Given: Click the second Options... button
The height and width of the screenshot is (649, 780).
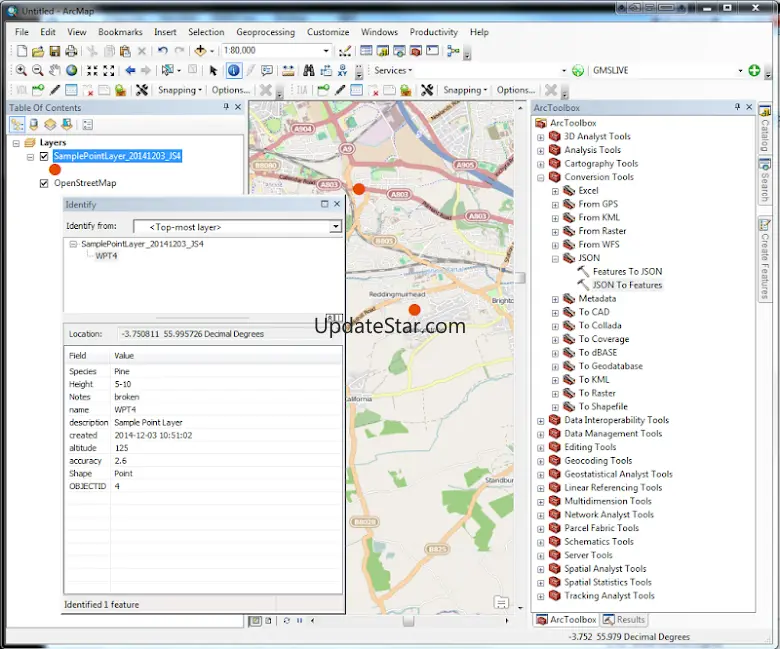Looking at the screenshot, I should pos(515,90).
